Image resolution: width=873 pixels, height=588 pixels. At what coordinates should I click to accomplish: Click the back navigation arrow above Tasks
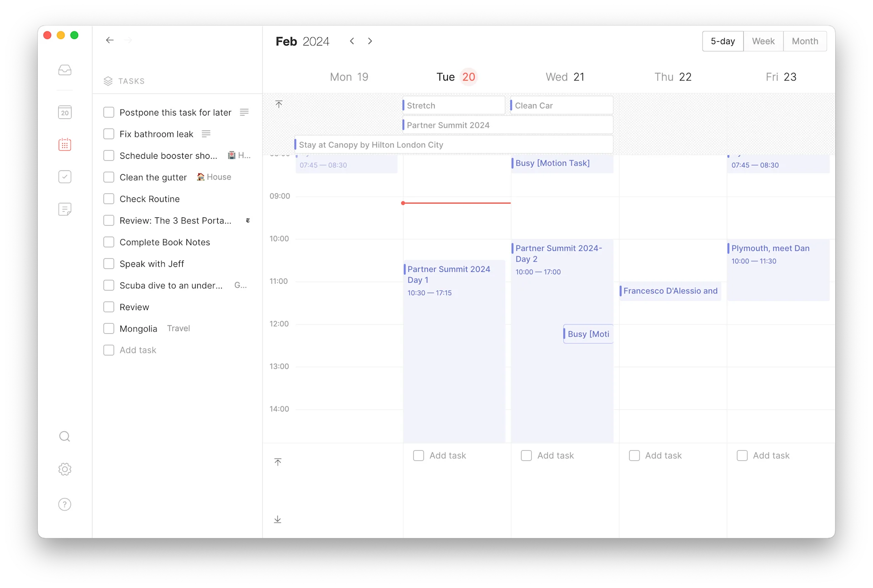click(110, 40)
